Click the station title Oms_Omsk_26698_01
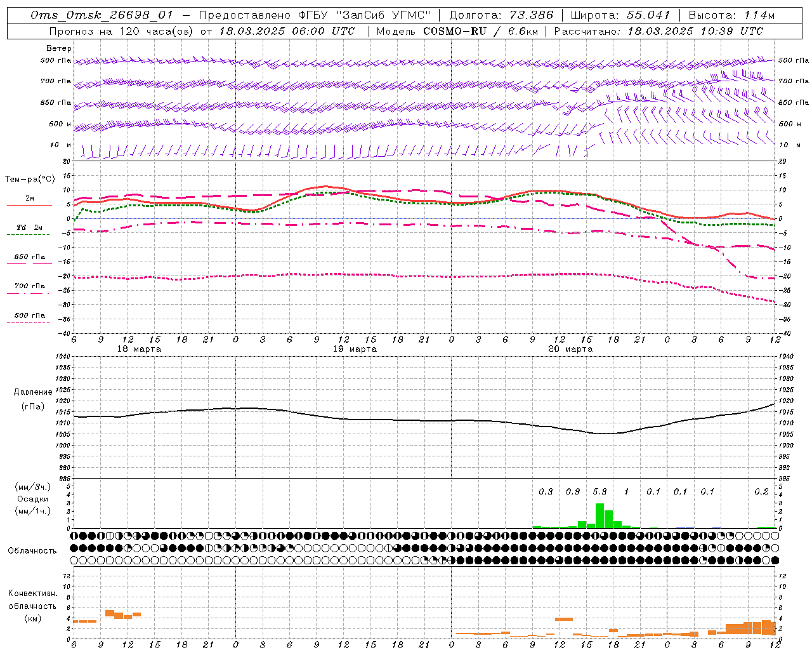 coord(101,15)
